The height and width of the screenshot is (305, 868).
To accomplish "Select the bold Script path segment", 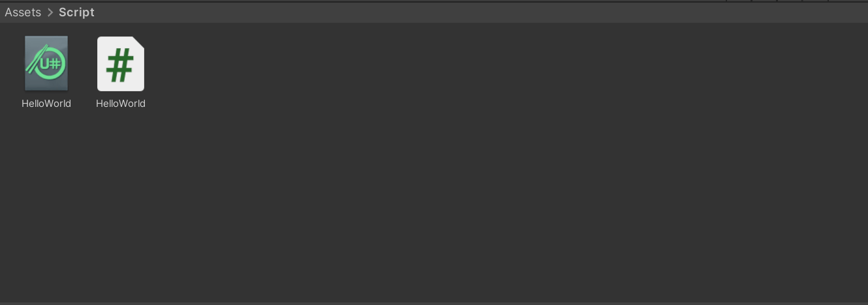I will pos(76,12).
